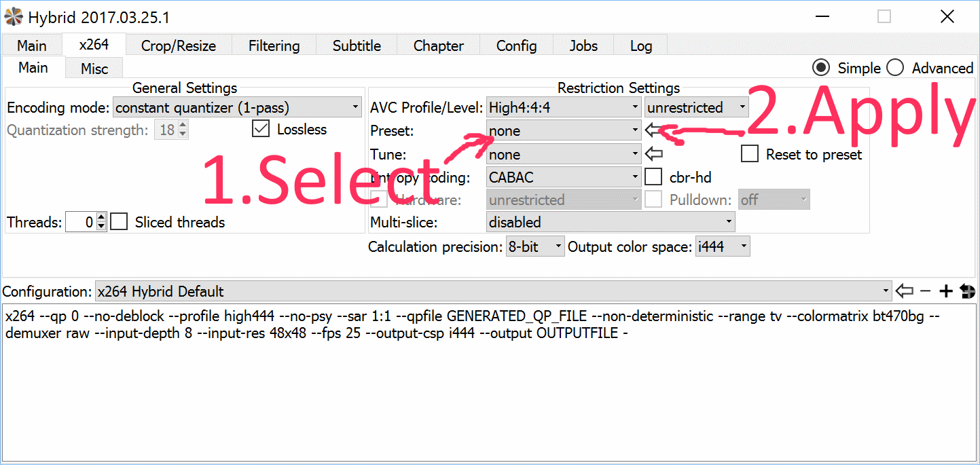
Task: Click the reset configuration icon after the plus
Action: 968,291
